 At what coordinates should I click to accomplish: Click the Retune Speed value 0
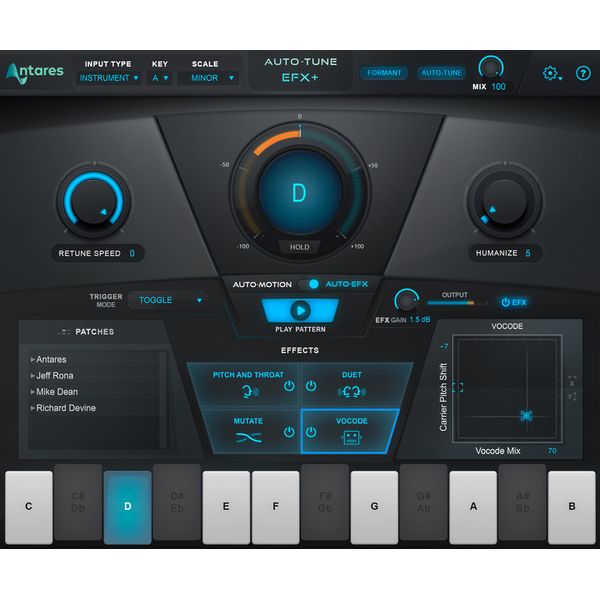point(132,253)
